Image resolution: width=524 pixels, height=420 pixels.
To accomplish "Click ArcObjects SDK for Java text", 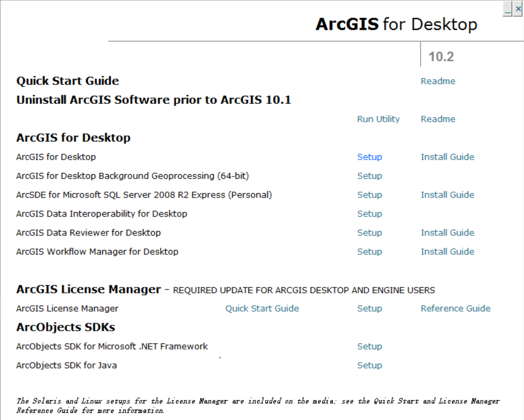I will [x=67, y=365].
